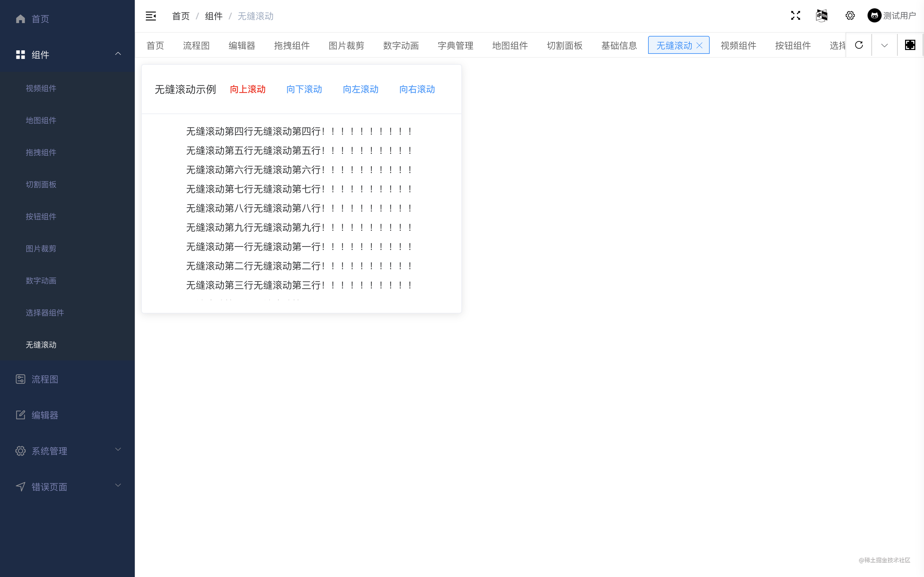The image size is (924, 577).
Task: Collapse the 组件 sidebar menu
Action: click(x=118, y=54)
